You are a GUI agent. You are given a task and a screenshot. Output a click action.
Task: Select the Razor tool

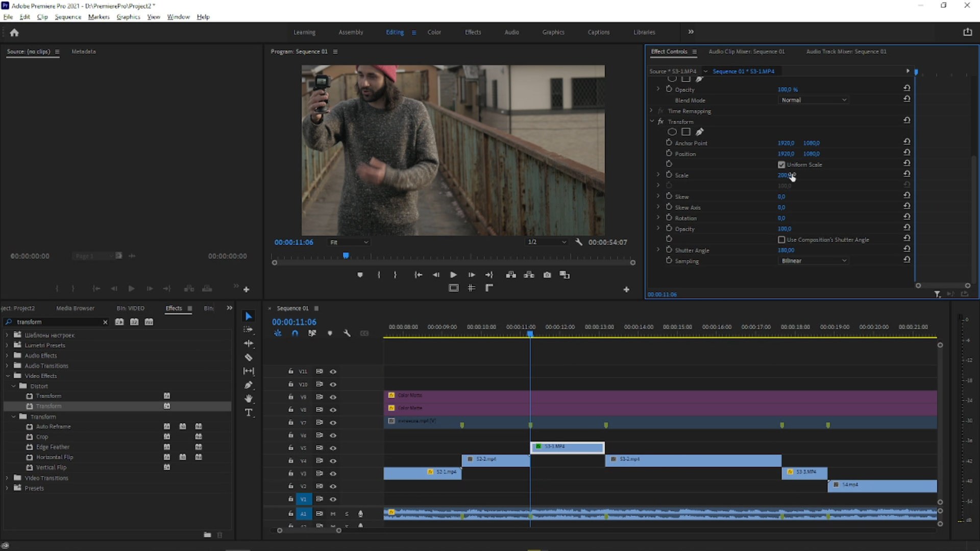click(x=249, y=358)
